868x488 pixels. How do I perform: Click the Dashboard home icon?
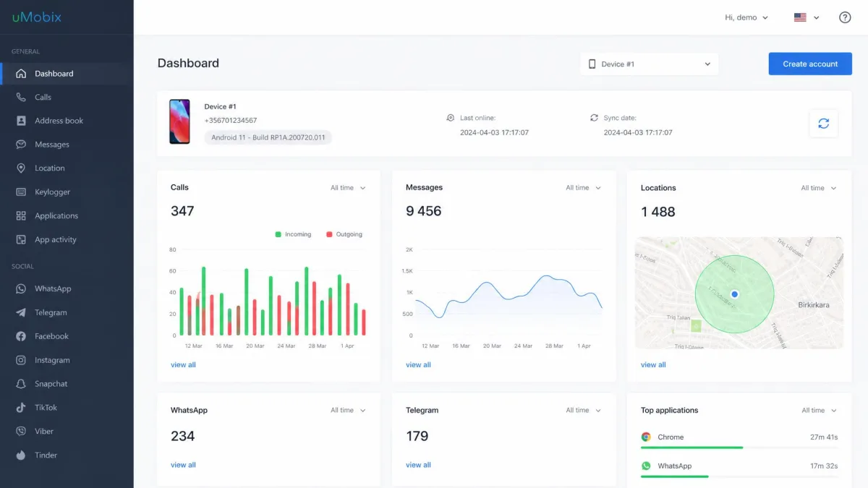pos(20,74)
